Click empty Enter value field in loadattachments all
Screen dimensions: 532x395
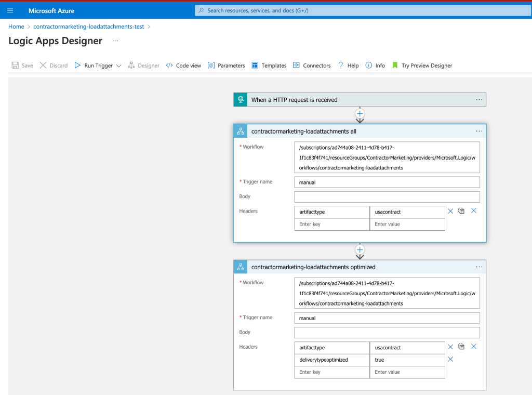pyautogui.click(x=407, y=225)
